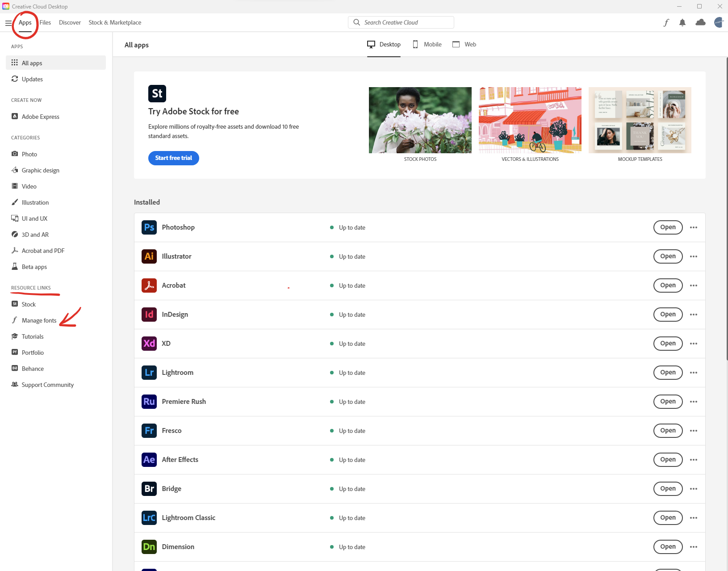Open Support Community link
Image resolution: width=728 pixels, height=571 pixels.
(56, 385)
